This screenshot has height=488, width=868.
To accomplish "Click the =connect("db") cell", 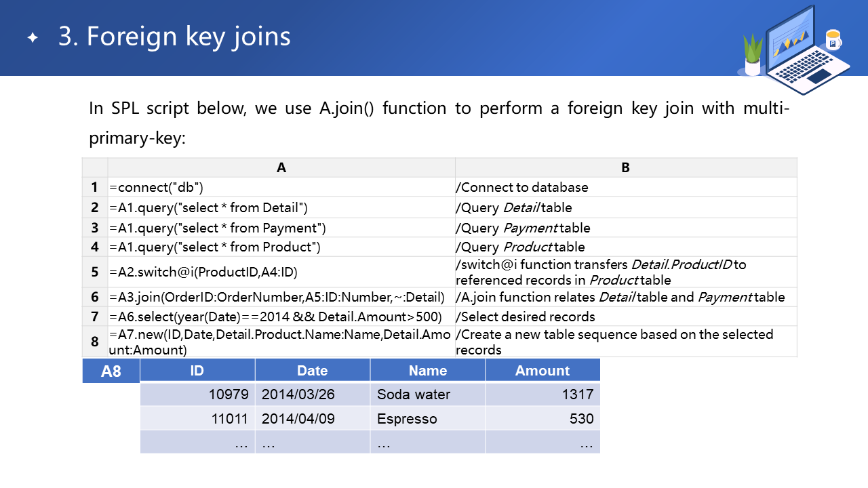I will tap(281, 187).
